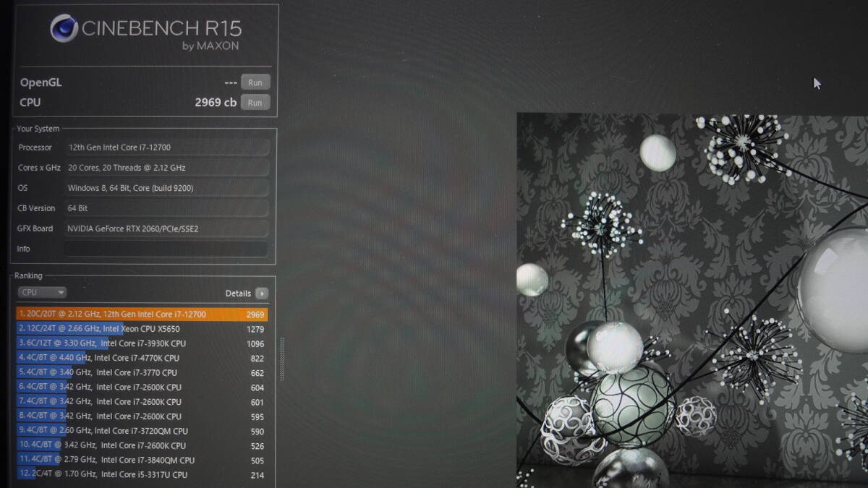Select ranking row 5 Core i7-3770
The width and height of the screenshot is (868, 488).
click(x=142, y=373)
